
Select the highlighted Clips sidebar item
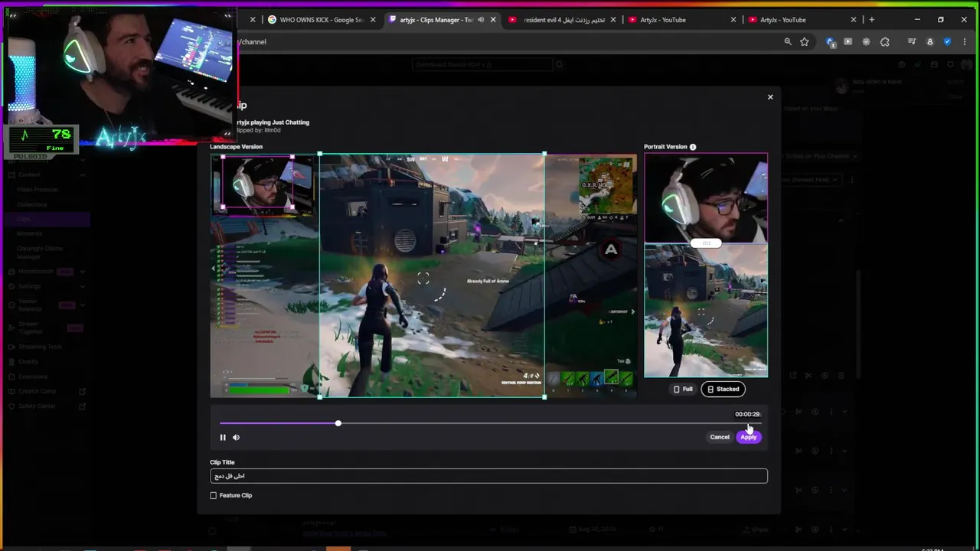click(46, 220)
